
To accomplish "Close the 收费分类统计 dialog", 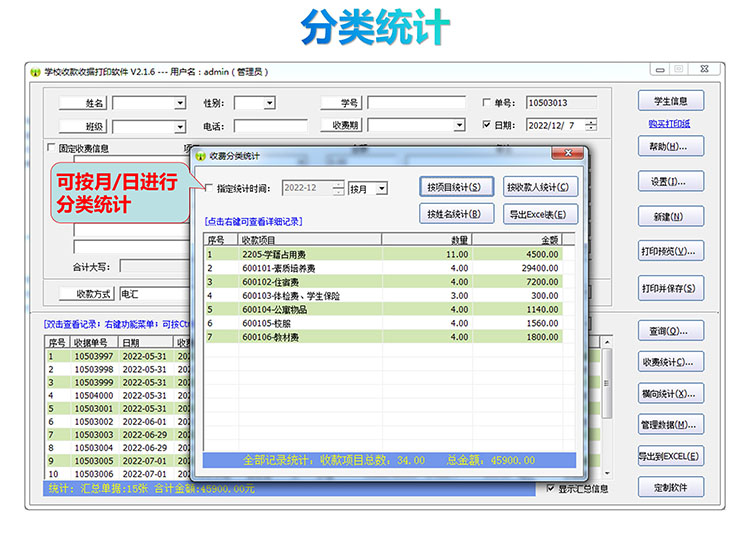I will [x=568, y=153].
